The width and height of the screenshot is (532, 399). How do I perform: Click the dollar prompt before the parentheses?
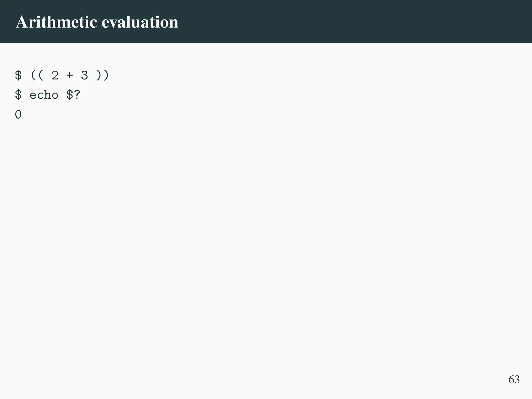tap(18, 75)
